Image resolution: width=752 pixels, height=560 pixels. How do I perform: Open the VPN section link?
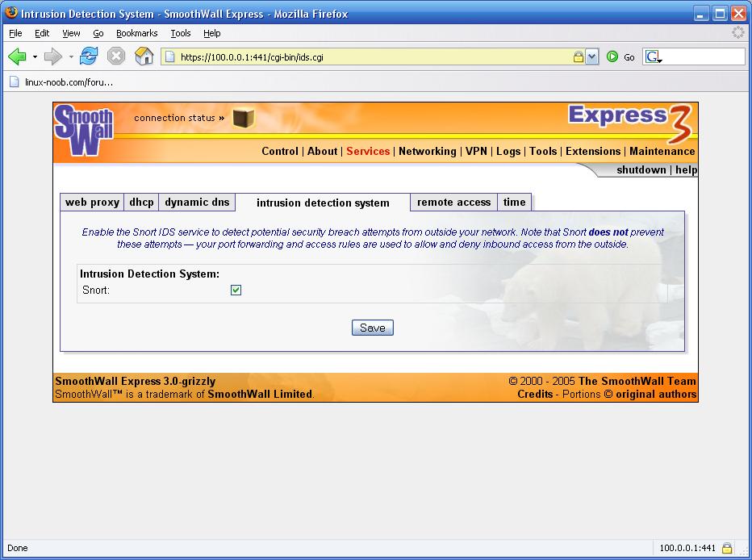point(476,151)
